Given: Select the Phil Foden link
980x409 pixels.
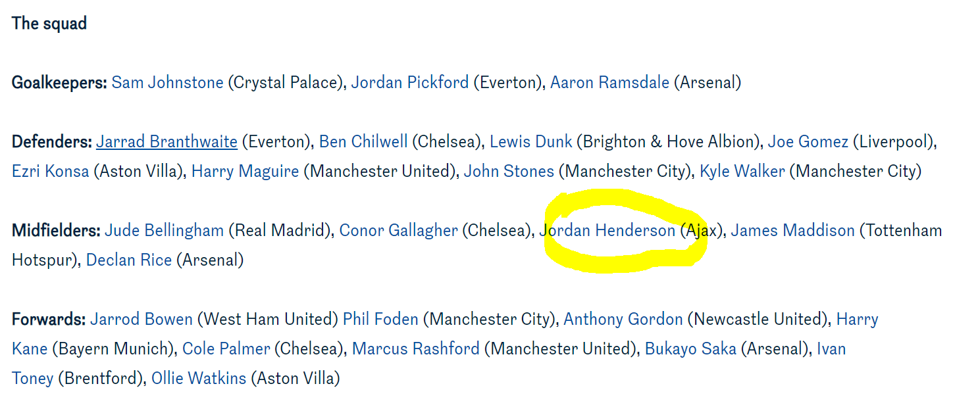Looking at the screenshot, I should [380, 320].
